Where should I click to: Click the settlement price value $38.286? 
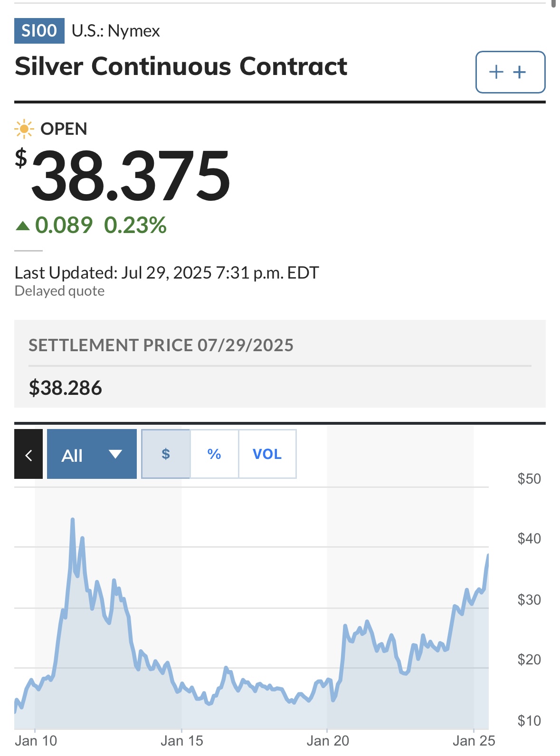pyautogui.click(x=66, y=388)
